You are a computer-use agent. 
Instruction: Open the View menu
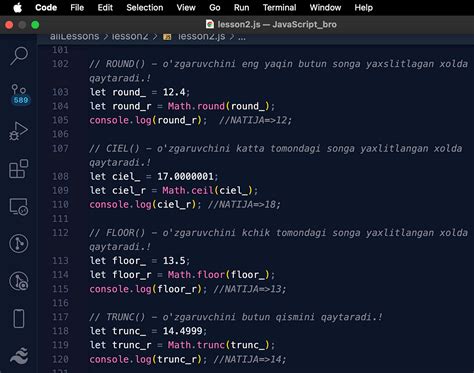pos(186,7)
